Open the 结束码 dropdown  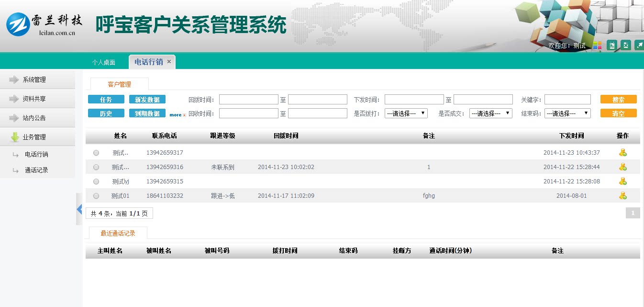coord(567,114)
